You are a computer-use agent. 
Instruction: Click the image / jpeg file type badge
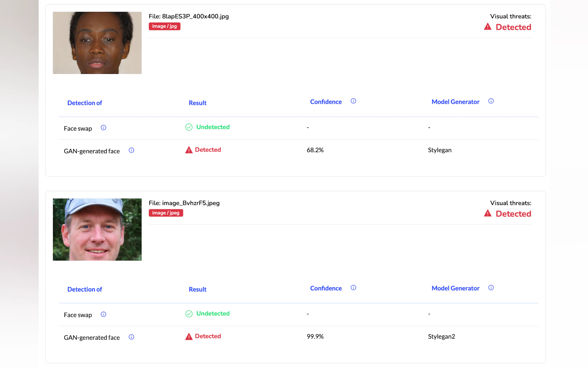point(166,213)
